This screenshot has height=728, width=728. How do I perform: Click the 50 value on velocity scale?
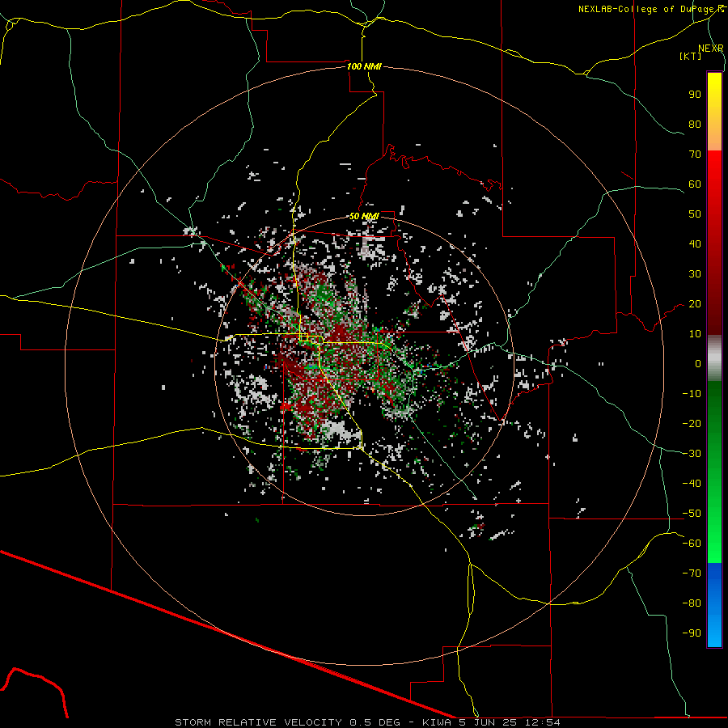click(695, 214)
